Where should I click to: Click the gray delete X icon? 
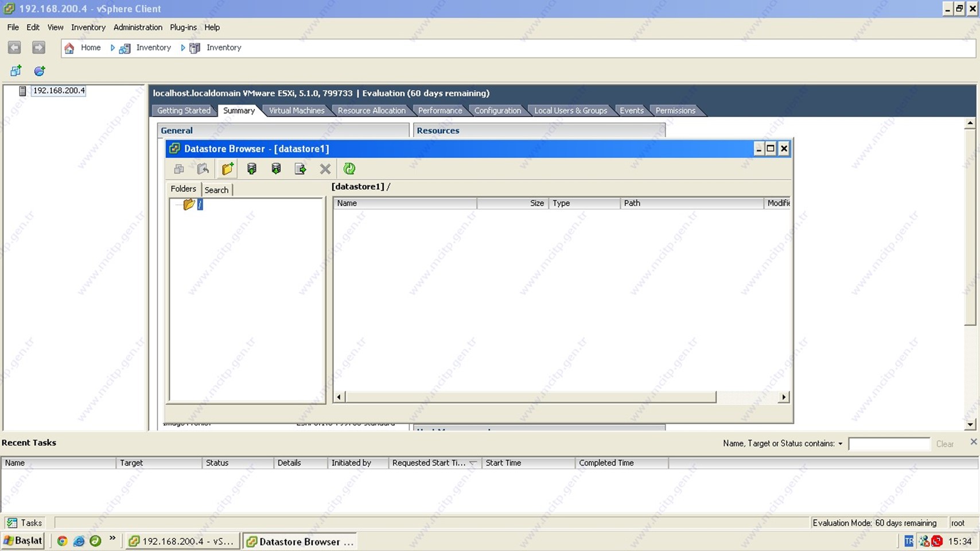click(x=325, y=169)
